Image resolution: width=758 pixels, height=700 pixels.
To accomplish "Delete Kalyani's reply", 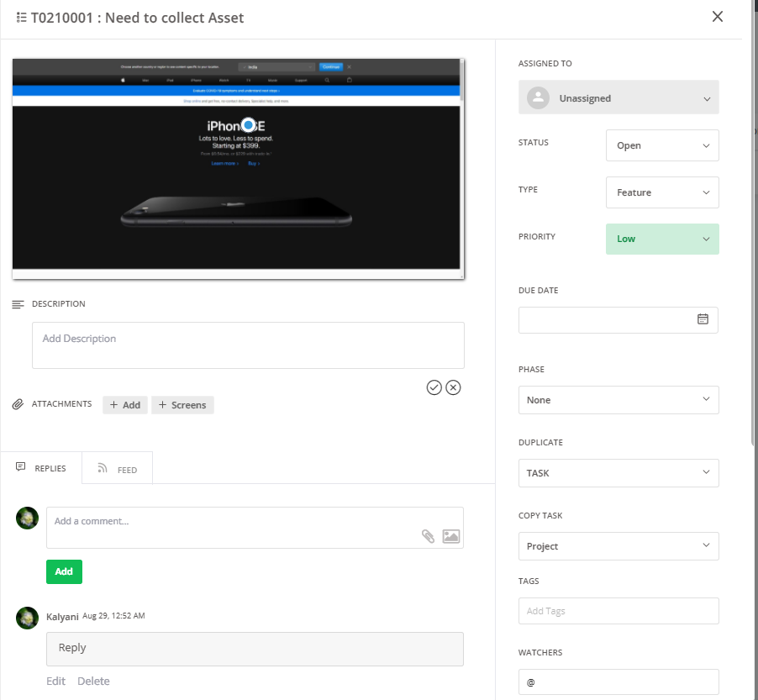I will pyautogui.click(x=93, y=681).
